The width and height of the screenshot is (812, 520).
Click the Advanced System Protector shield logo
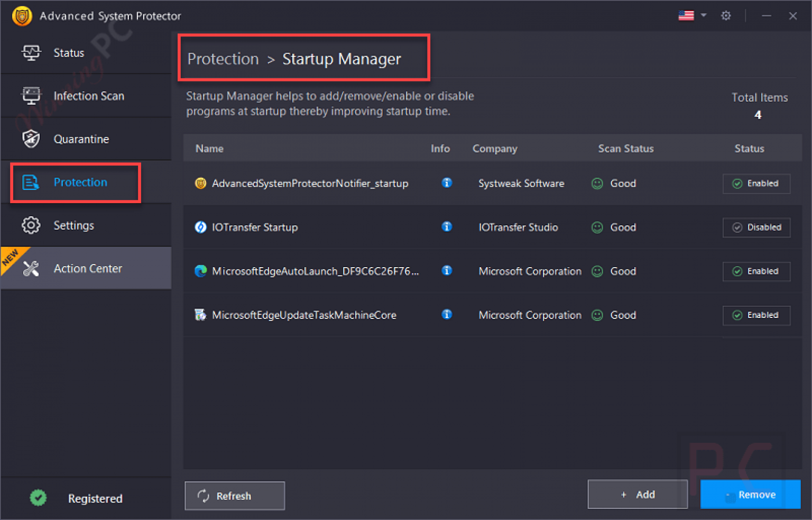click(22, 16)
